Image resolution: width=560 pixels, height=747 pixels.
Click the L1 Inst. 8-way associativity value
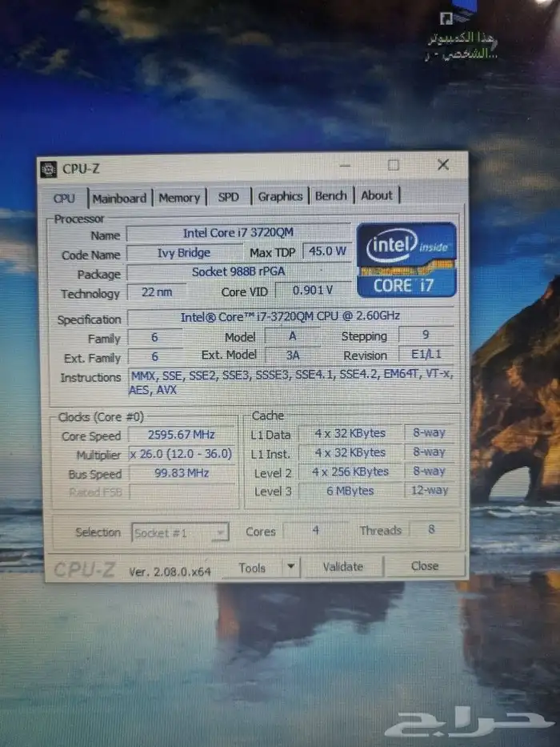coord(429,452)
